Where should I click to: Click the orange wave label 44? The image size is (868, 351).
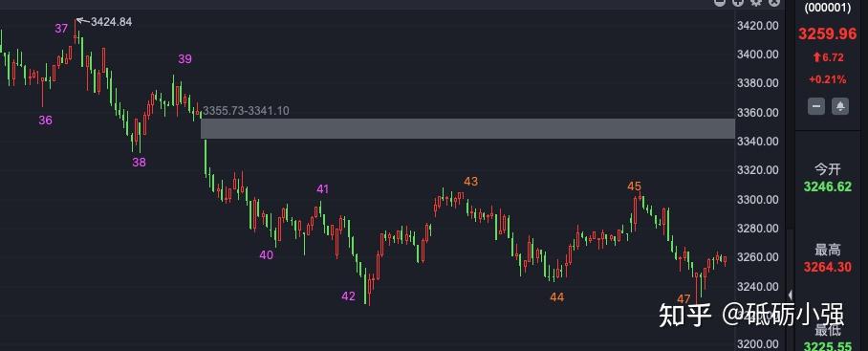pos(557,297)
